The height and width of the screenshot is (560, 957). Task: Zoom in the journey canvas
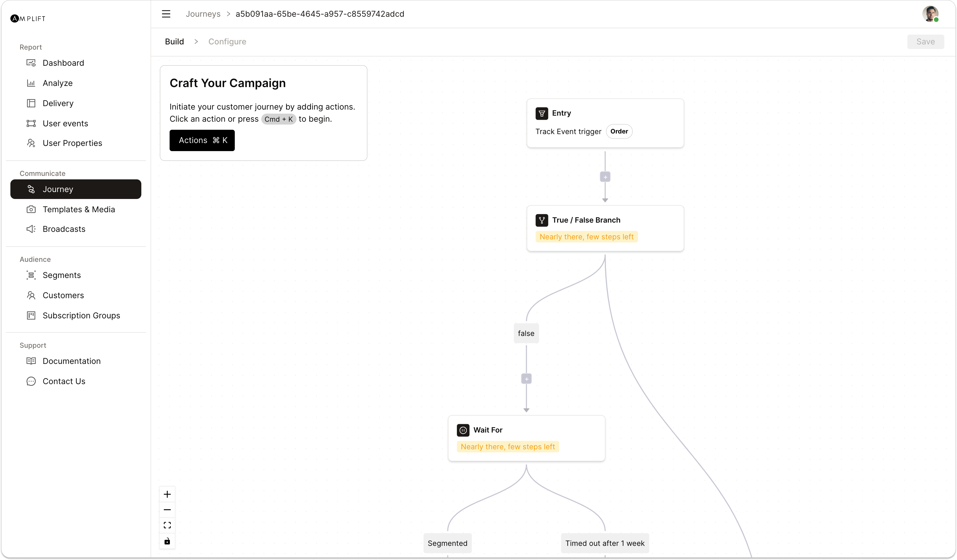coord(167,494)
